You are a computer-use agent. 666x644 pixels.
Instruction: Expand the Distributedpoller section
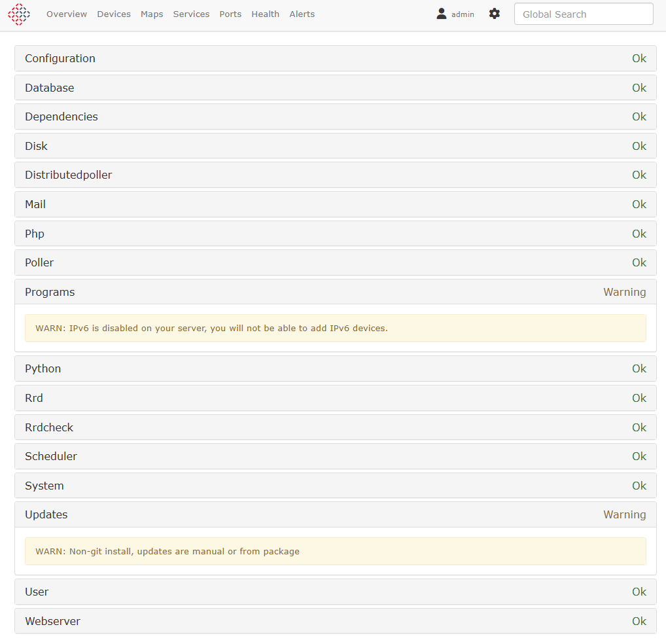pos(336,175)
